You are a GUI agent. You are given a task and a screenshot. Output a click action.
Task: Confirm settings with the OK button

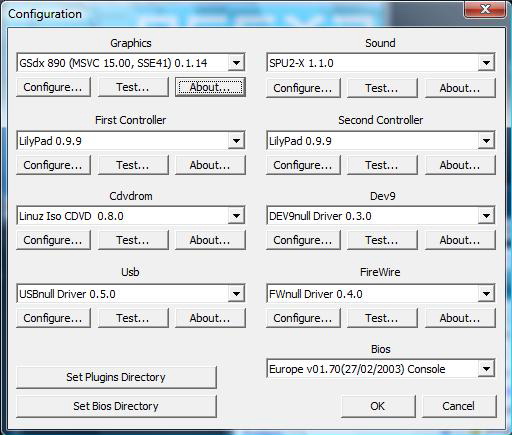coord(378,406)
